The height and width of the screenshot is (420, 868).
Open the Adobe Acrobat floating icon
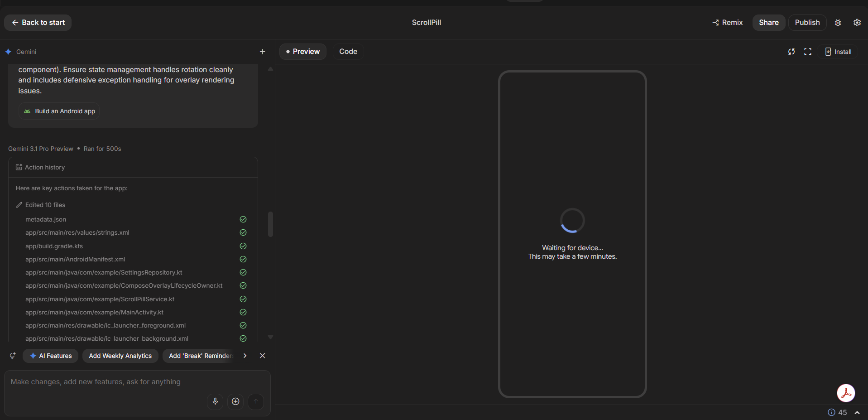[x=846, y=393]
